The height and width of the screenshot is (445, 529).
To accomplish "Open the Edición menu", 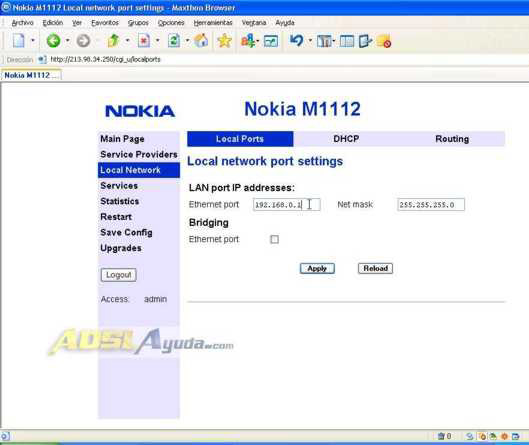I will coord(53,23).
